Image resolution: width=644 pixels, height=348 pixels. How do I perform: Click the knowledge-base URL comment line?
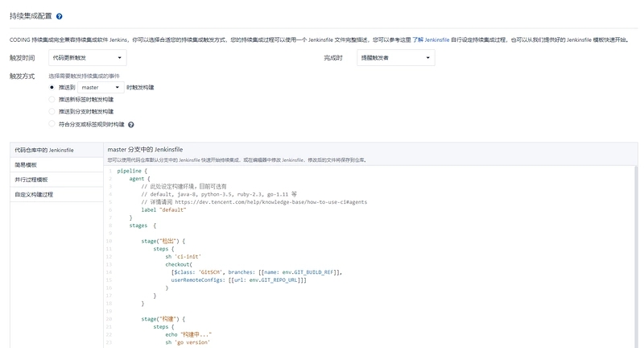coord(254,202)
